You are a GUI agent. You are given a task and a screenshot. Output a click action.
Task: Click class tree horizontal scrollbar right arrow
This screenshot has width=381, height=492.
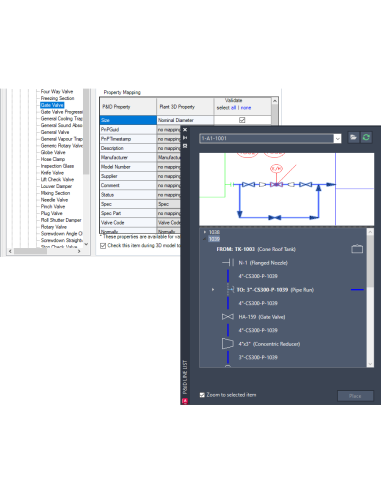[79, 251]
